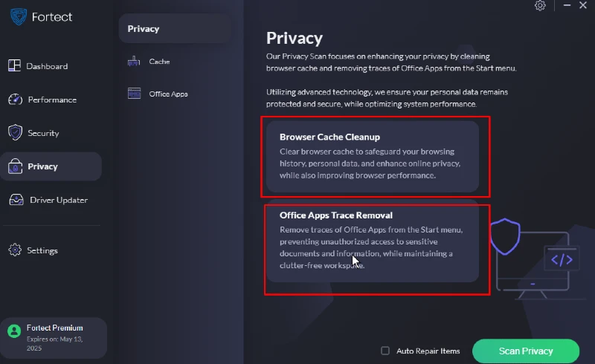Open the Security shield icon
The height and width of the screenshot is (364, 595).
tap(15, 133)
